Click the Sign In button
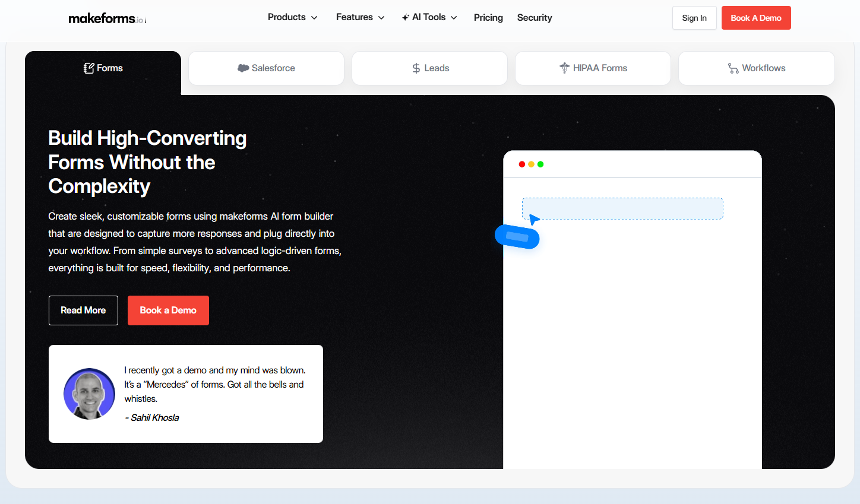 click(694, 18)
